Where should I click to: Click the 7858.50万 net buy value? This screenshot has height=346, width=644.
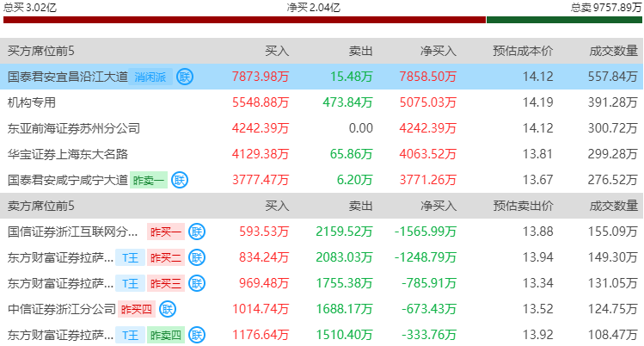pos(428,77)
